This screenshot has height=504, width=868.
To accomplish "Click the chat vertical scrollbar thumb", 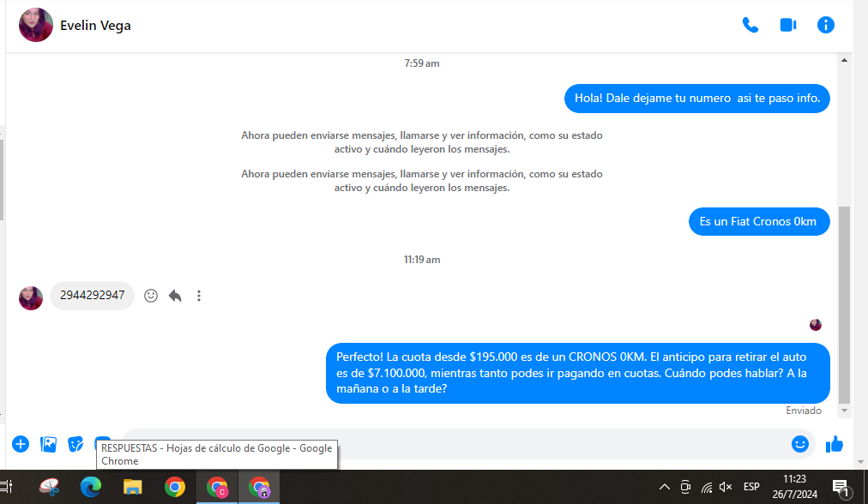I will tap(844, 305).
